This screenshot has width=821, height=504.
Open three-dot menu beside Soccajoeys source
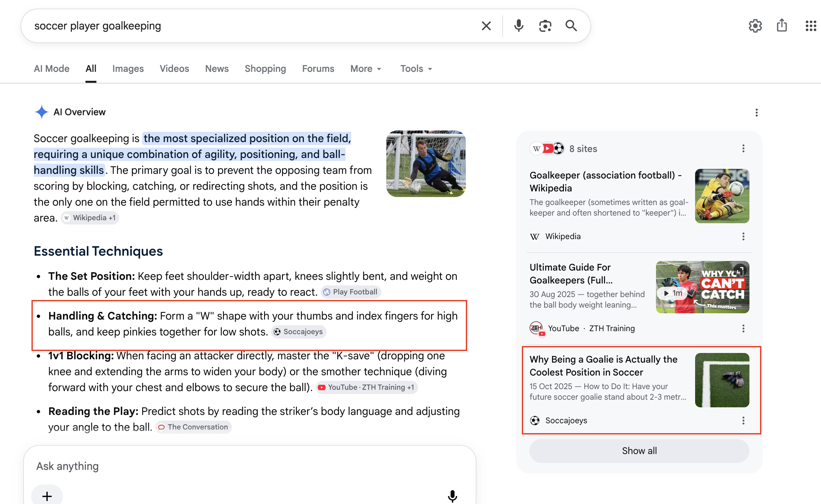(x=743, y=421)
